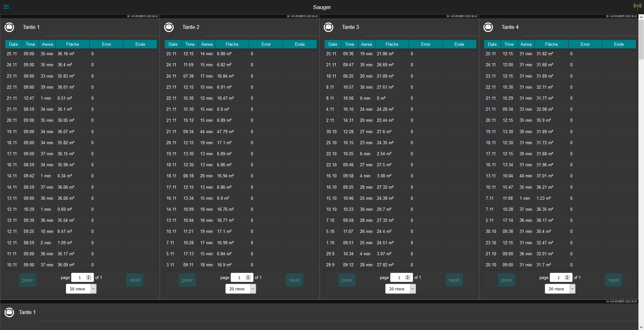The width and height of the screenshot is (644, 330).
Task: Open the hamburger menu
Action: (6, 7)
